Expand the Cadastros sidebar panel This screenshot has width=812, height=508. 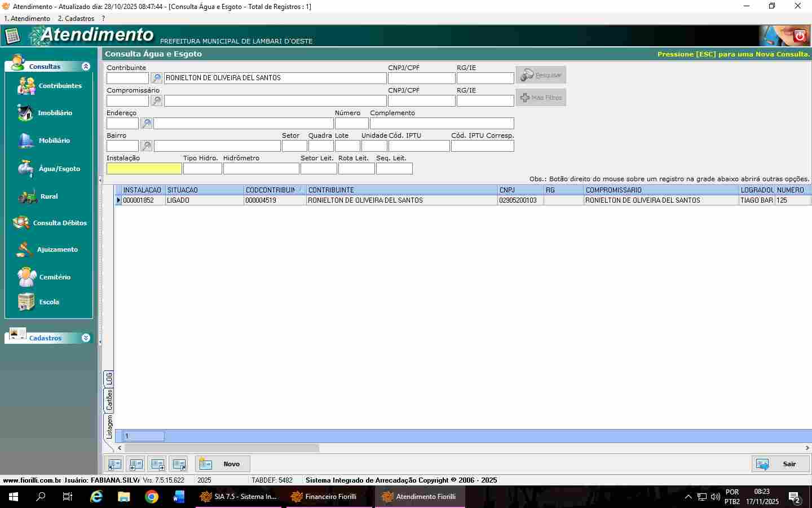tap(86, 338)
